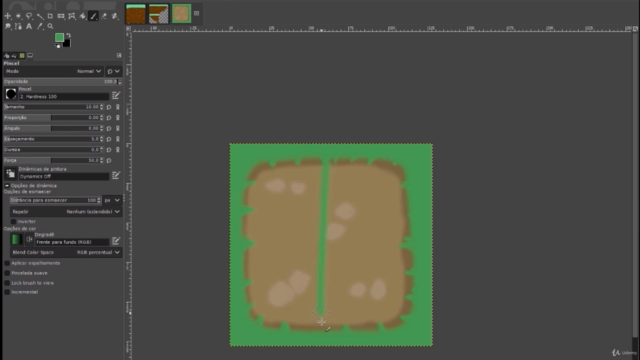This screenshot has height=360, width=640.
Task: Adjust the Força slider
Action: [54, 160]
